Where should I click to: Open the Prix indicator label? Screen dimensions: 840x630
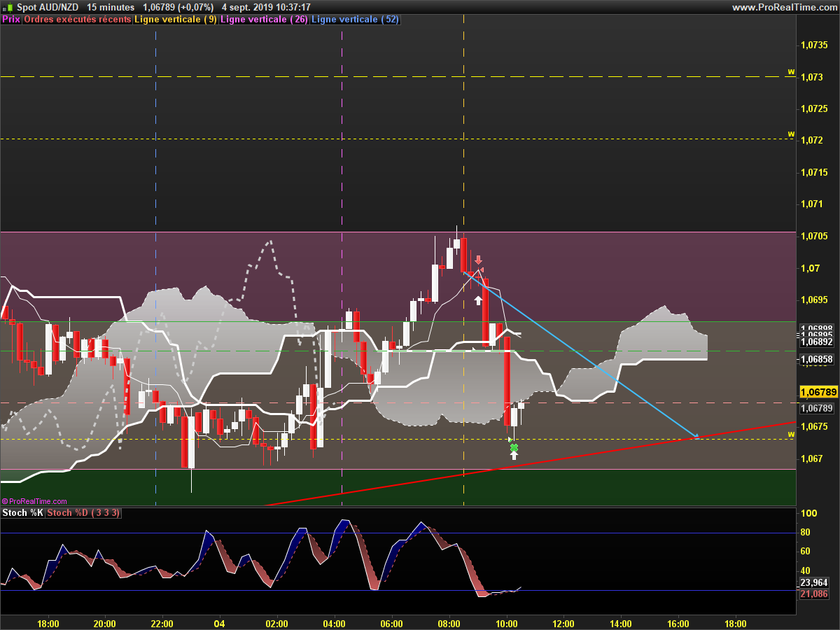(11, 20)
